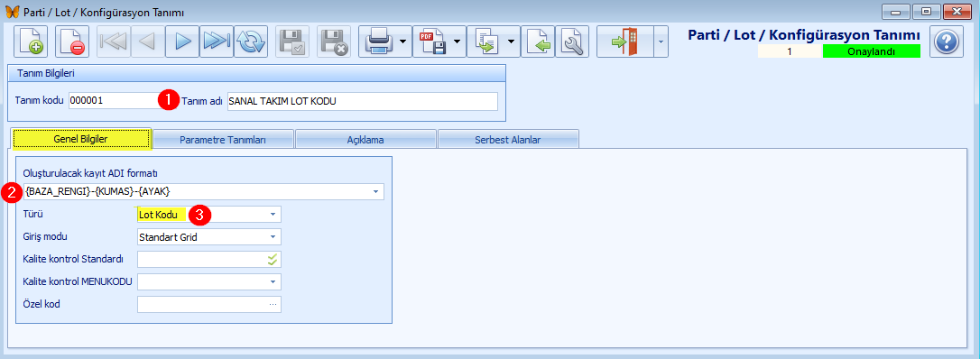Open the Serbest Alanlar tab
Image resolution: width=980 pixels, height=359 pixels.
click(x=509, y=140)
